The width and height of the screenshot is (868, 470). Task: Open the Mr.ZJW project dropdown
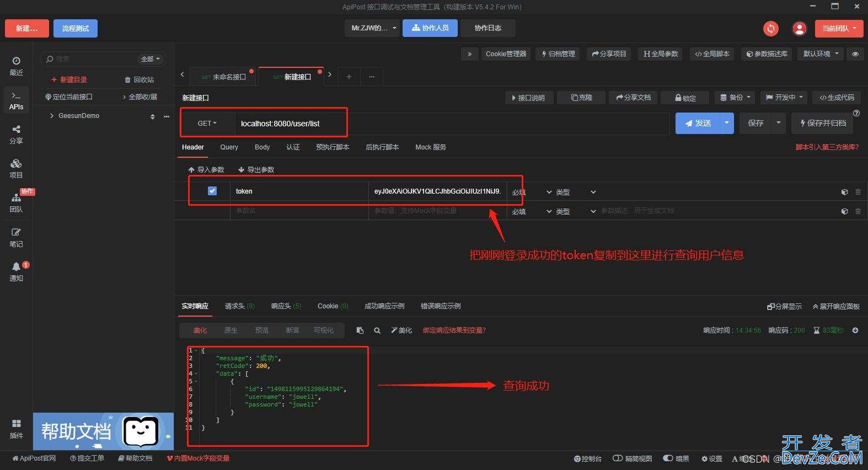[372, 28]
